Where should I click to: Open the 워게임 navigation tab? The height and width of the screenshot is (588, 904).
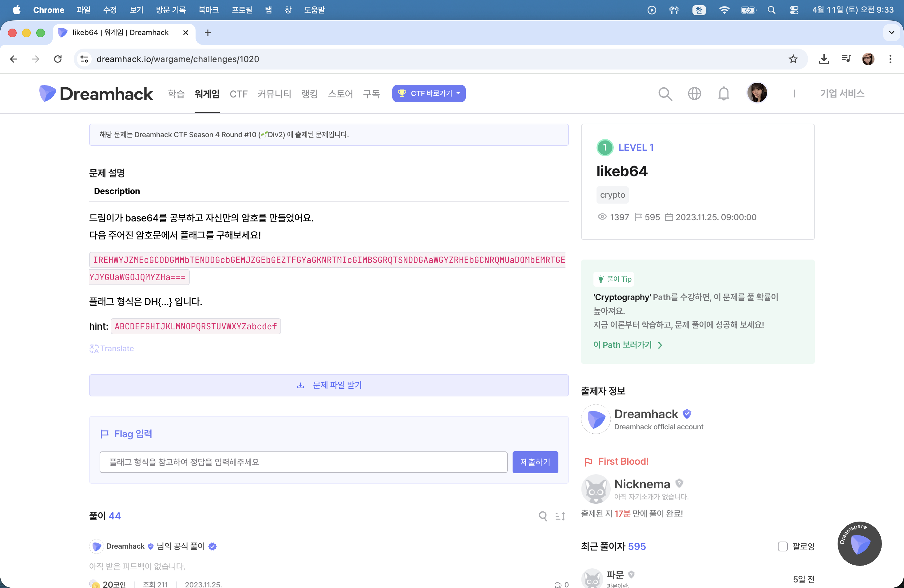(x=207, y=93)
